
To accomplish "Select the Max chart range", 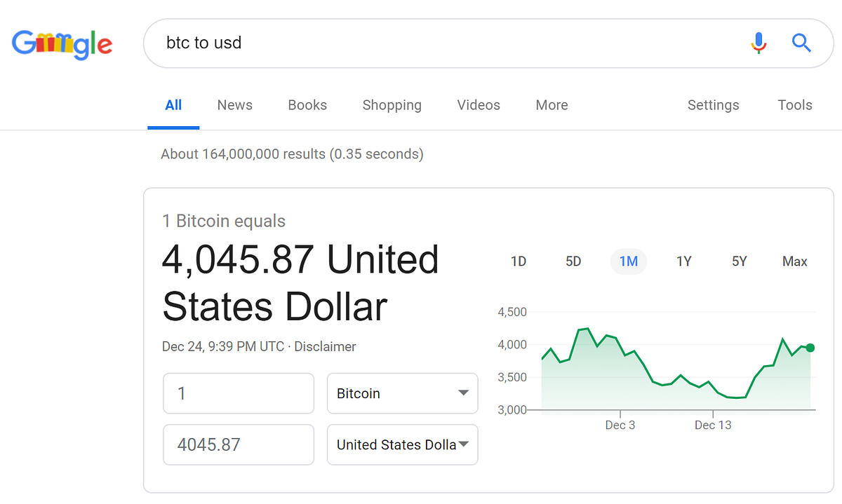I will [x=795, y=261].
